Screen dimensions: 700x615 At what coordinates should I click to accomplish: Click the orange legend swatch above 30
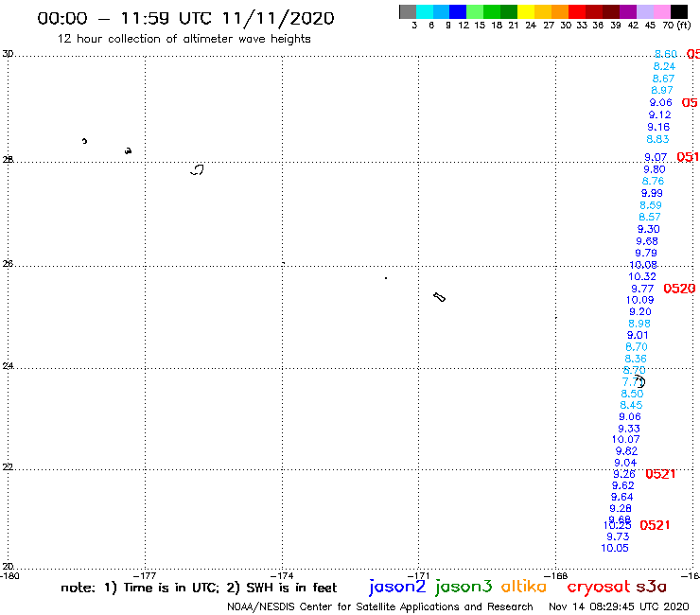(560, 11)
